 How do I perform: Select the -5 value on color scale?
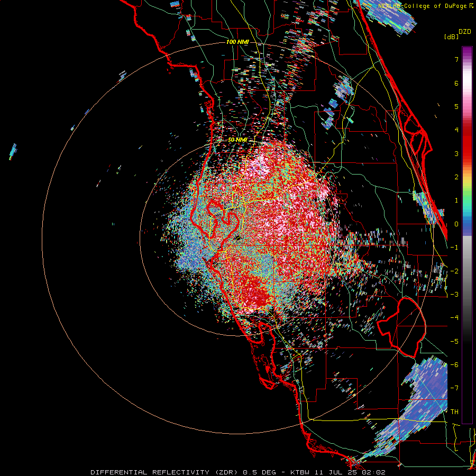[454, 342]
